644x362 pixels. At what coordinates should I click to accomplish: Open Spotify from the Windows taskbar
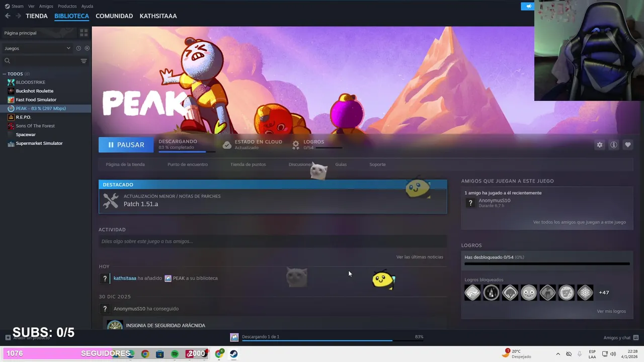175,354
